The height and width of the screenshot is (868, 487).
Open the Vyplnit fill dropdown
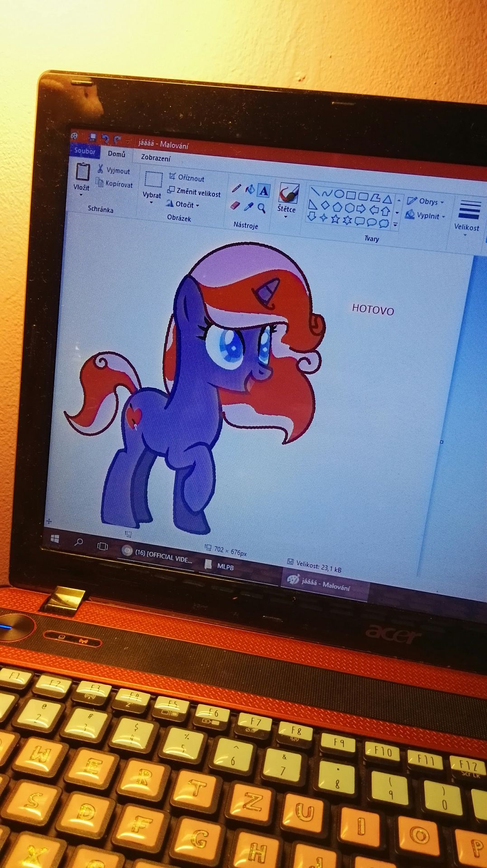[x=425, y=216]
